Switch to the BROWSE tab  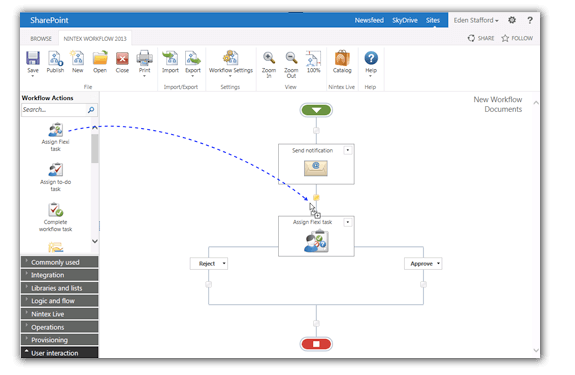click(41, 38)
